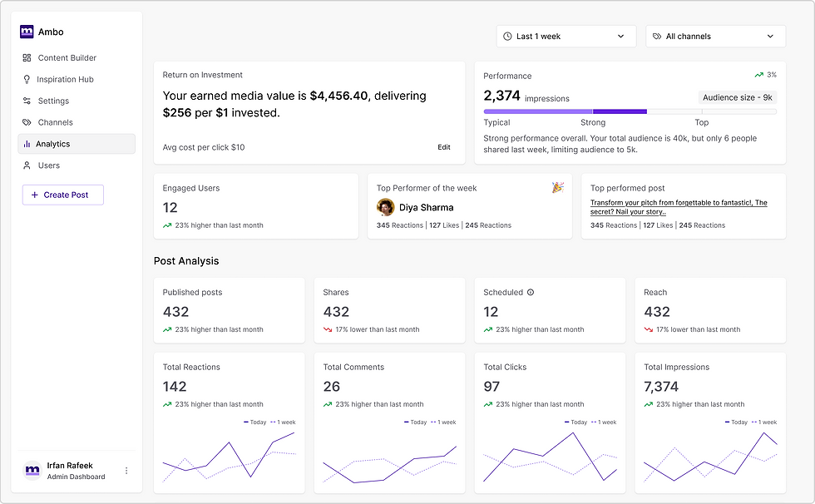Open the top performed post link

pyautogui.click(x=679, y=207)
